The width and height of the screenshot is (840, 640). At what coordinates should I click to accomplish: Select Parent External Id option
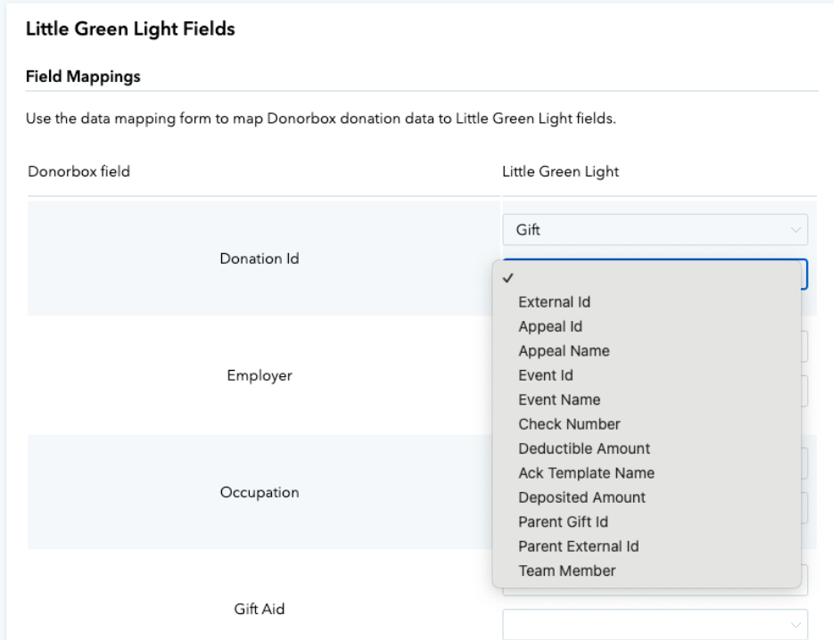click(646, 546)
